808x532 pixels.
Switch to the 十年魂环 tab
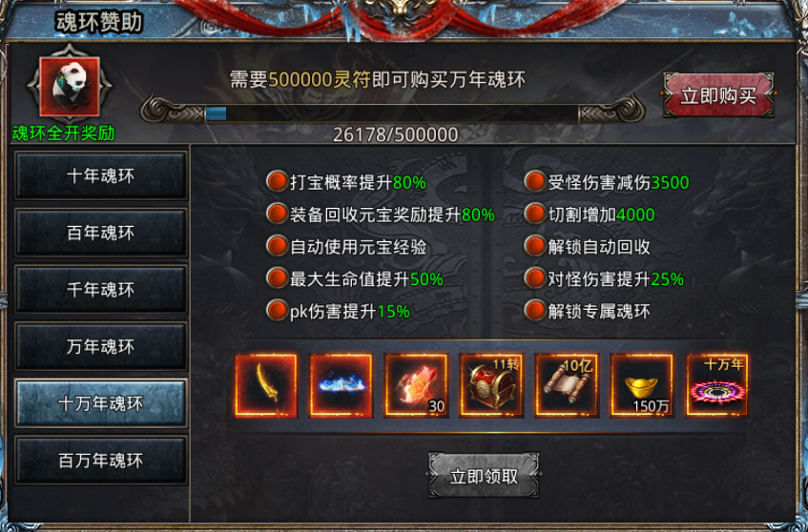[x=100, y=175]
